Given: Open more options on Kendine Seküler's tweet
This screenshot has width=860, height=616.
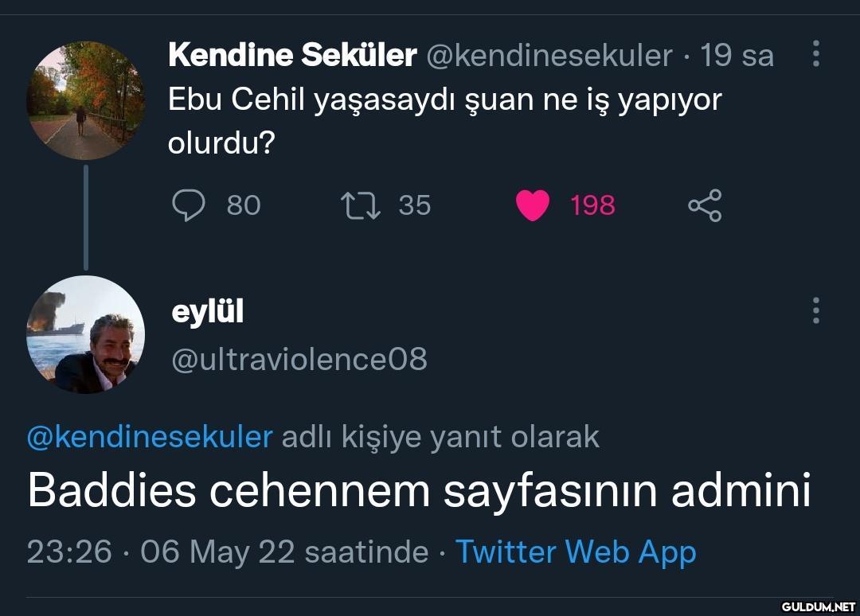Looking at the screenshot, I should (x=815, y=54).
